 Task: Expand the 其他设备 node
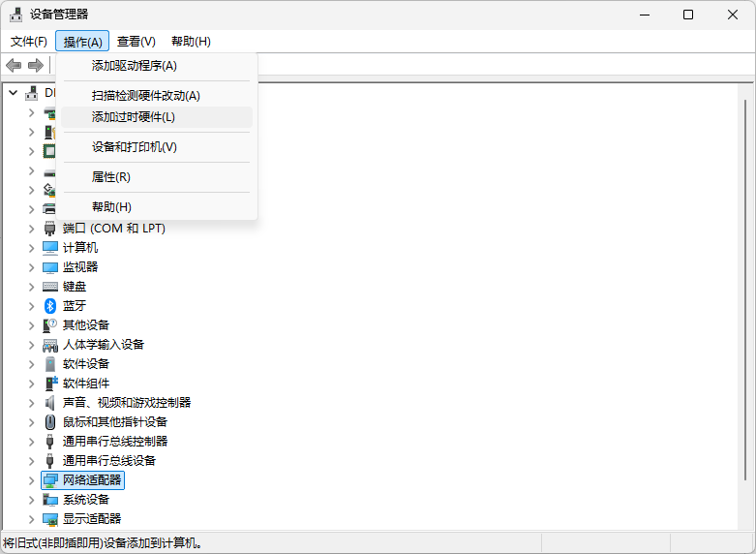(x=31, y=325)
